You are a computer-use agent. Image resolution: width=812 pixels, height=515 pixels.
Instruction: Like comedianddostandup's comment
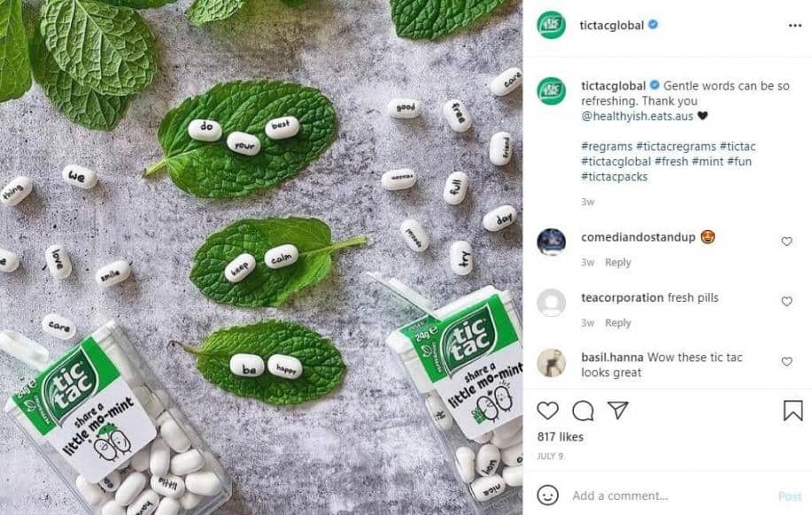(786, 242)
